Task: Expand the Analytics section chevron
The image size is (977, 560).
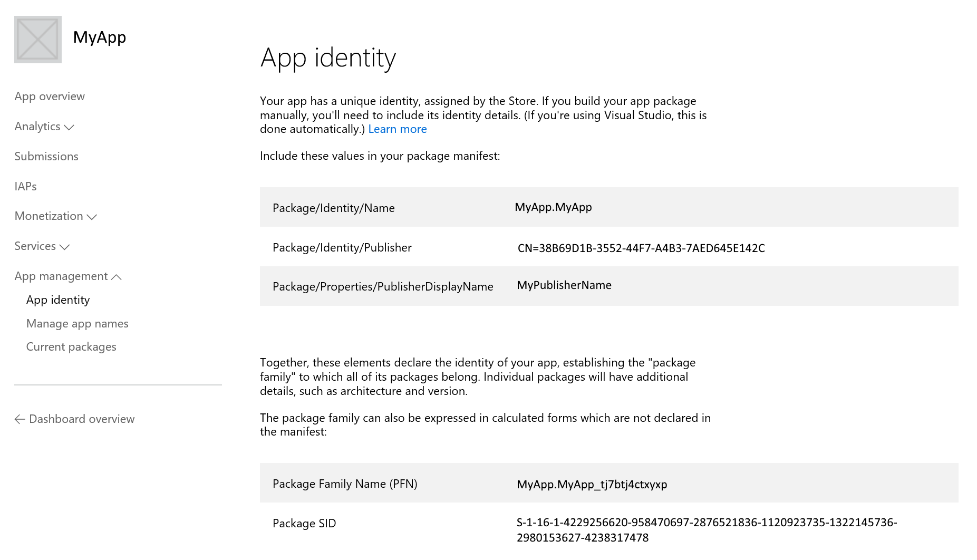Action: 69,127
